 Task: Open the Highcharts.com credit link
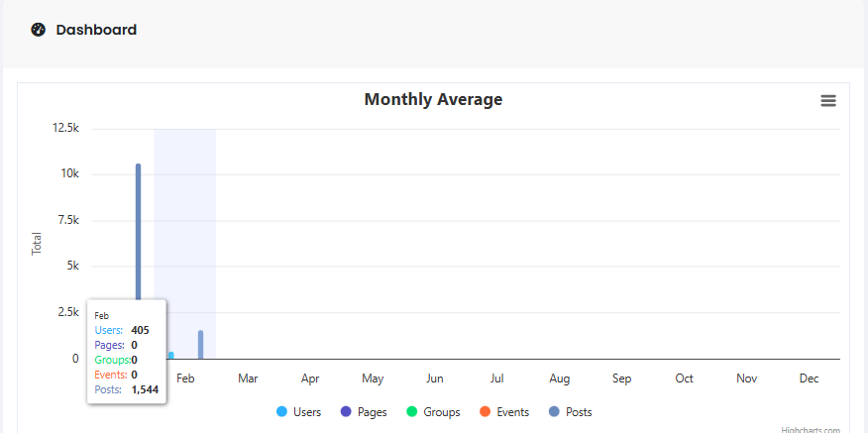(810, 430)
